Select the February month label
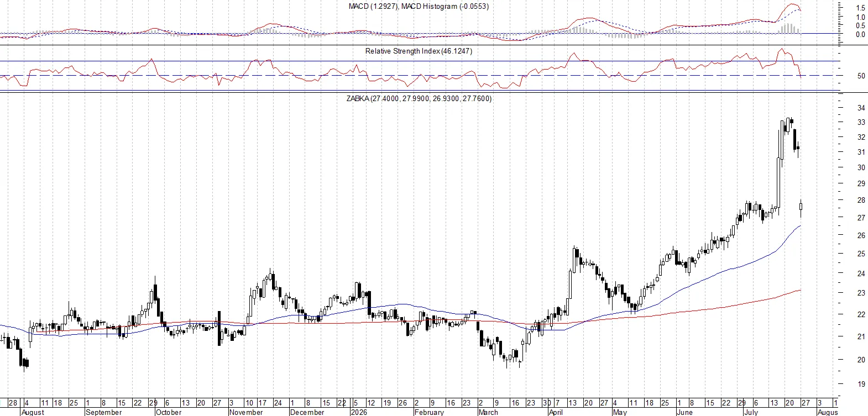Screen dimensions: 868x416 click(x=430, y=412)
